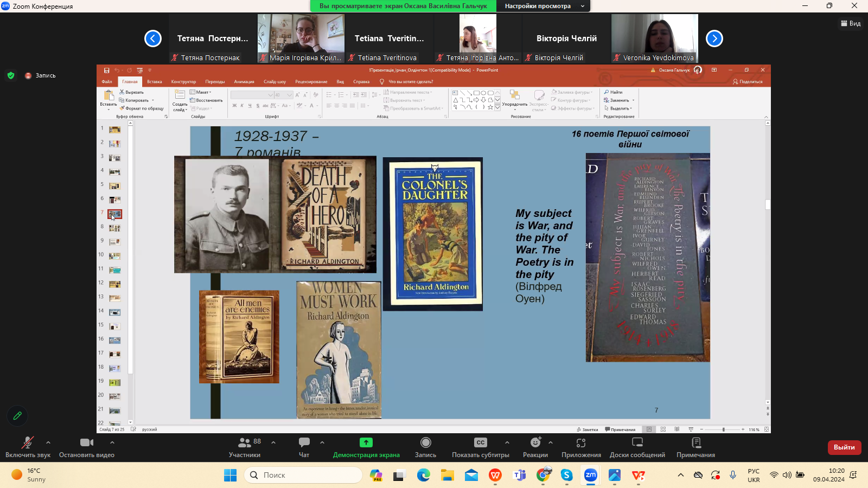Select Veronika Yevdokimova video thumbnail

655,38
